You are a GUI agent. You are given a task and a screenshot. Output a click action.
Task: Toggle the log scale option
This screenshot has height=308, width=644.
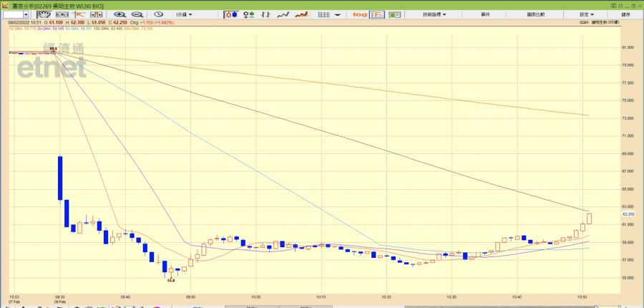click(360, 14)
